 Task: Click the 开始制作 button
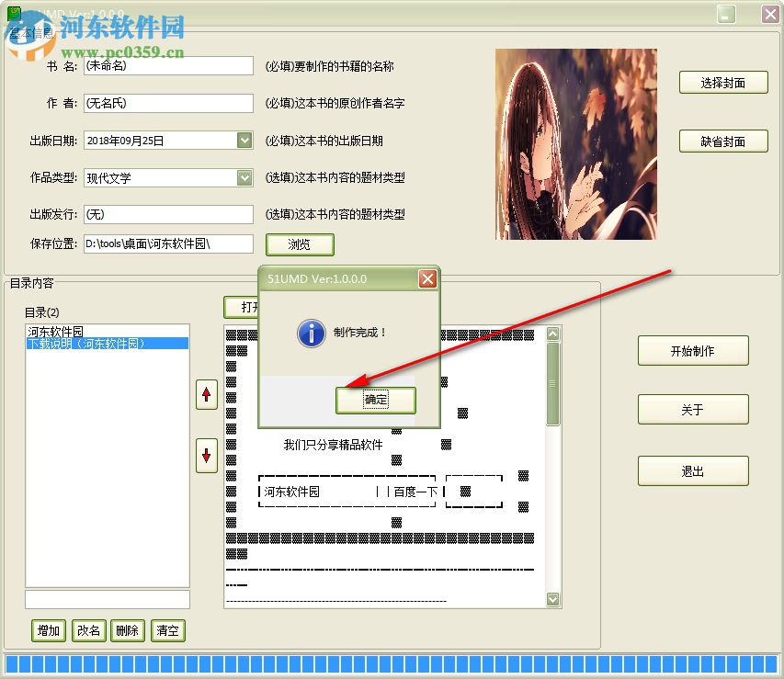click(x=693, y=350)
